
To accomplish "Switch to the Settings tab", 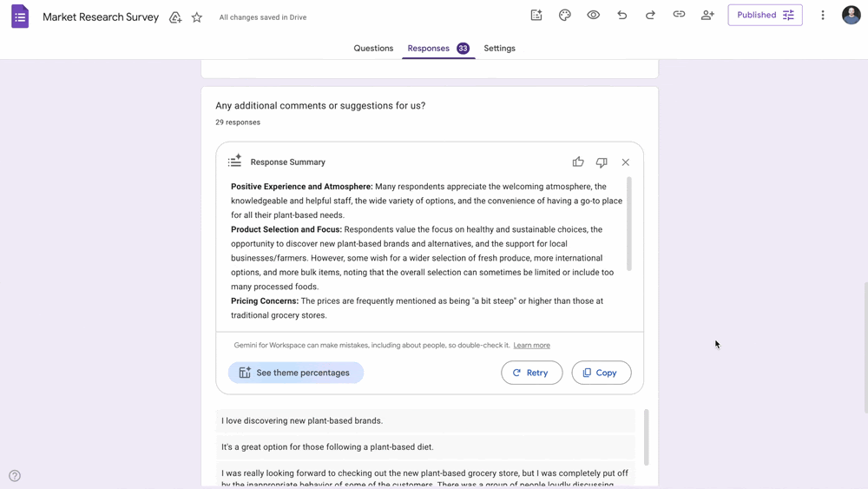I will pos(499,49).
